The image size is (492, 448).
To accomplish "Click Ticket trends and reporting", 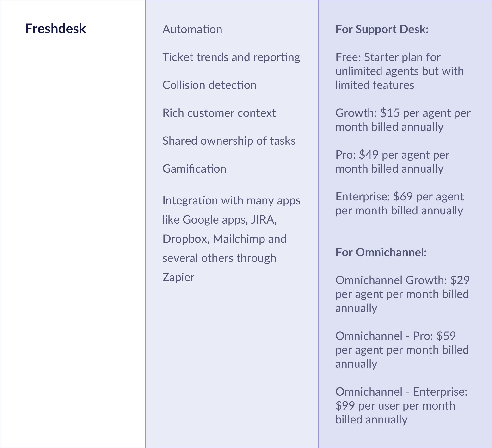I will (x=231, y=57).
